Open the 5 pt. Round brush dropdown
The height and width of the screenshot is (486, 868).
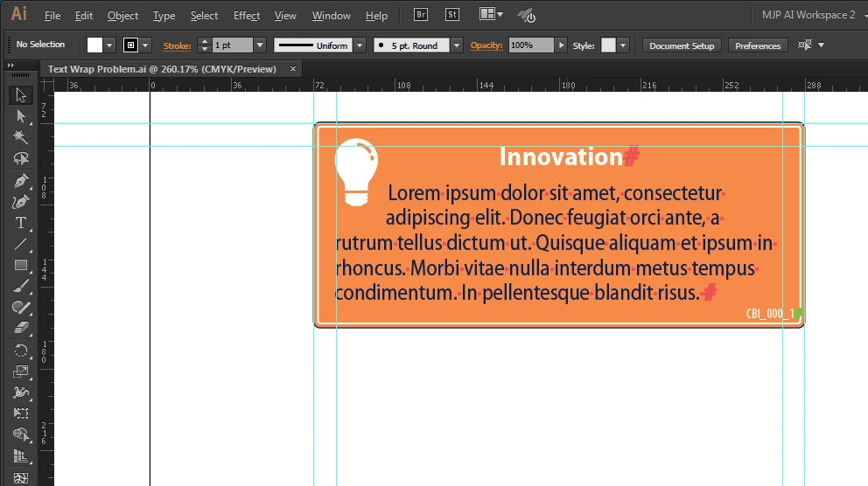(x=457, y=45)
